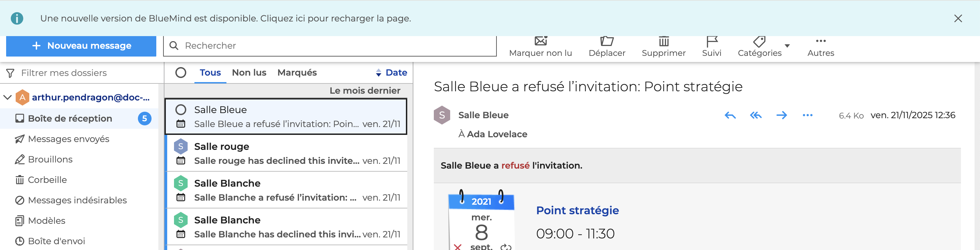
Task: Click the reply-all double arrow icon
Action: [x=756, y=115]
